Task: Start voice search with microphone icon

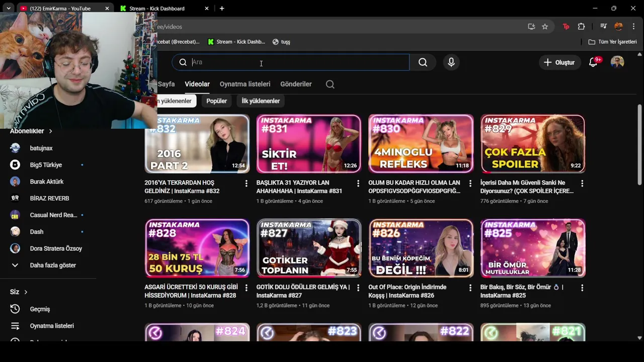Action: (x=451, y=62)
